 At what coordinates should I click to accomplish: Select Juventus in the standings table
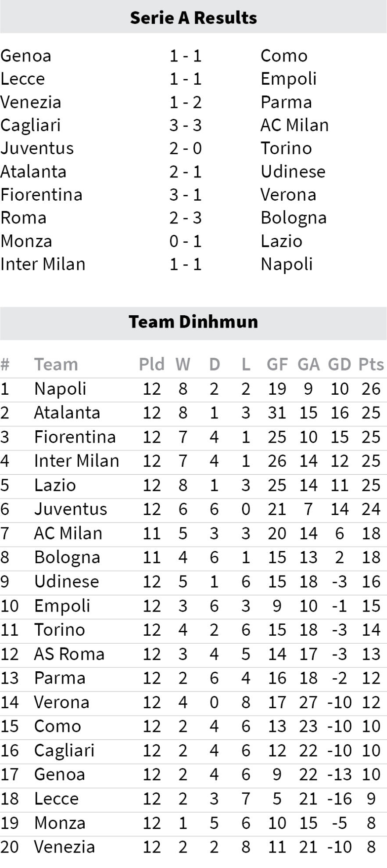[x=71, y=509]
